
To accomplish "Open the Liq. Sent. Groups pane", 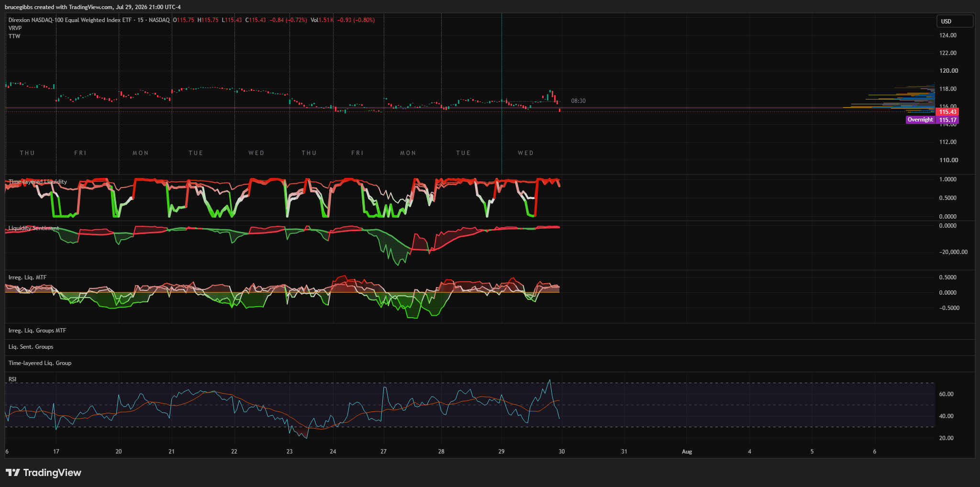I will click(x=31, y=347).
